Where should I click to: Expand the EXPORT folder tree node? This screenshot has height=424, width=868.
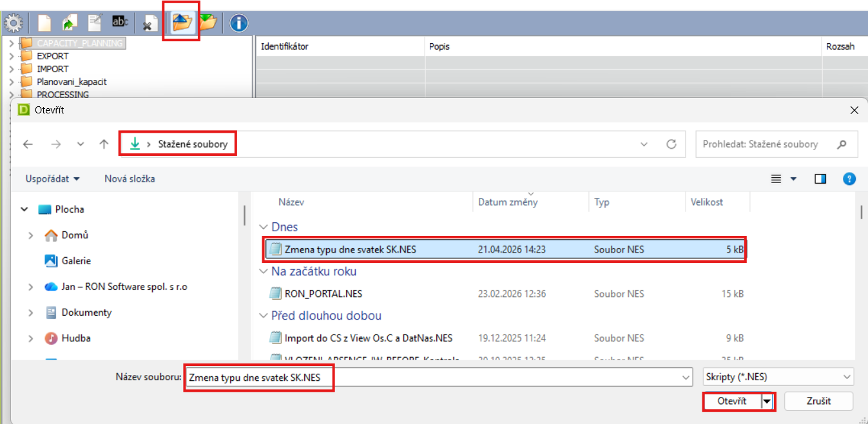pos(11,56)
